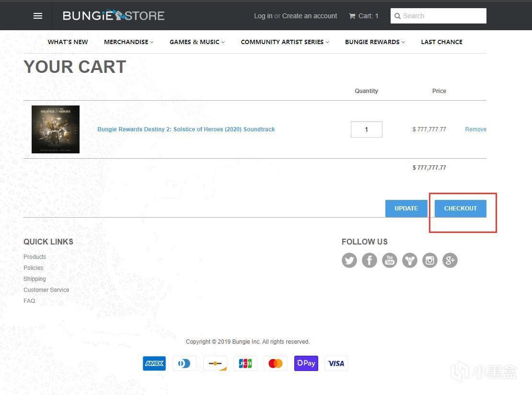Click the Update cart button
532x395 pixels.
tap(406, 209)
